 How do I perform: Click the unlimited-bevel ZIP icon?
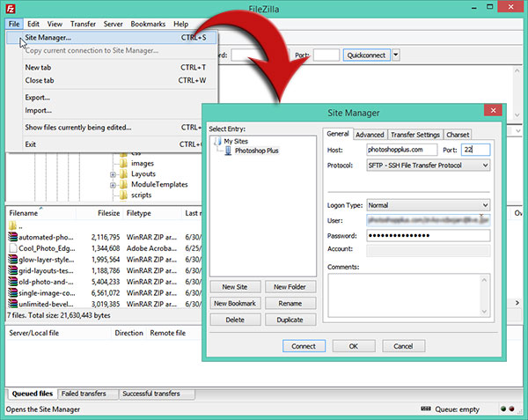(12, 304)
